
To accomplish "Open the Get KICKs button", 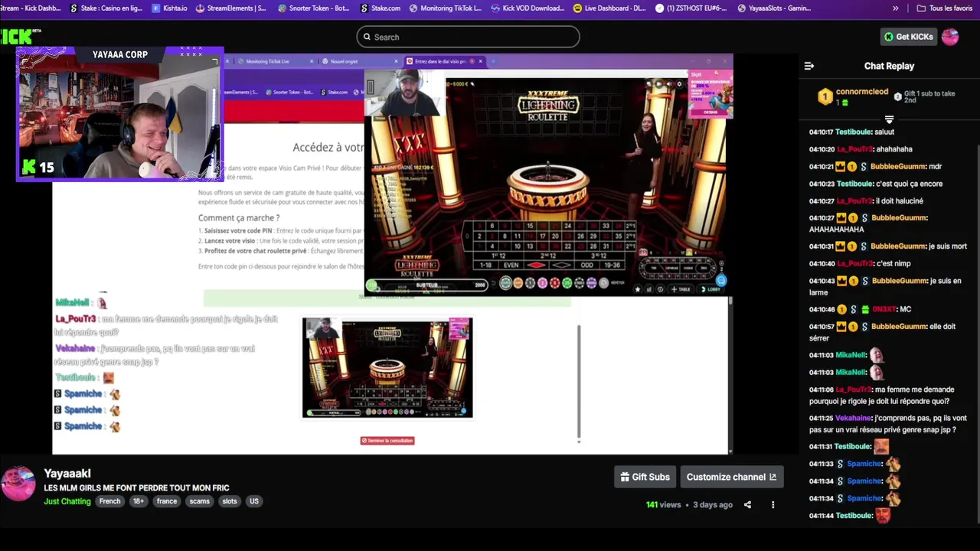I will point(909,37).
